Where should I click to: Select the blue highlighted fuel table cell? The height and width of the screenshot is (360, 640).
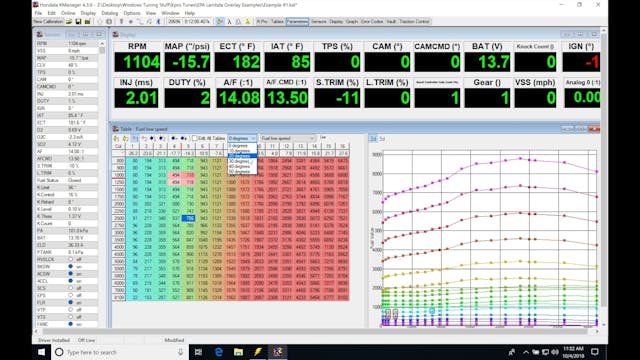click(x=188, y=218)
